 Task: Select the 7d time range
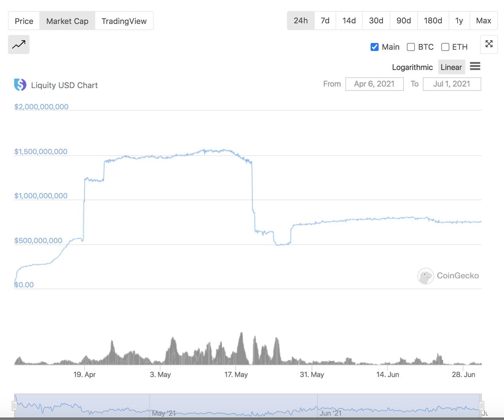coord(325,21)
